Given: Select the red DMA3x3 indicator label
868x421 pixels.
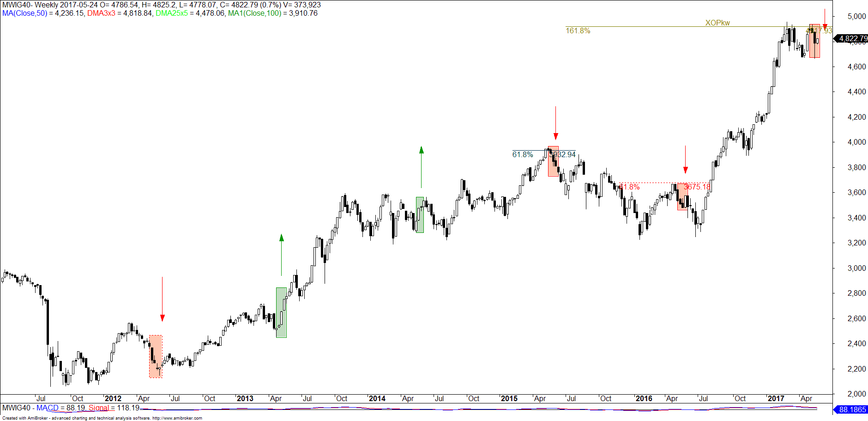Looking at the screenshot, I should pos(101,13).
